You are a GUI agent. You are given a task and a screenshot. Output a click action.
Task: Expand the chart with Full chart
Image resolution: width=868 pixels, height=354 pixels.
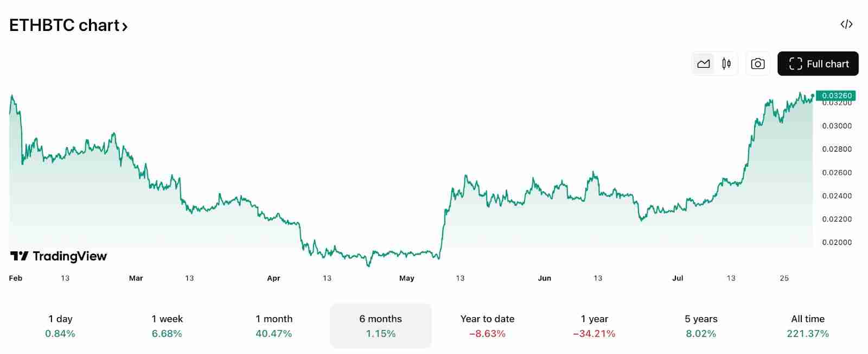point(818,64)
